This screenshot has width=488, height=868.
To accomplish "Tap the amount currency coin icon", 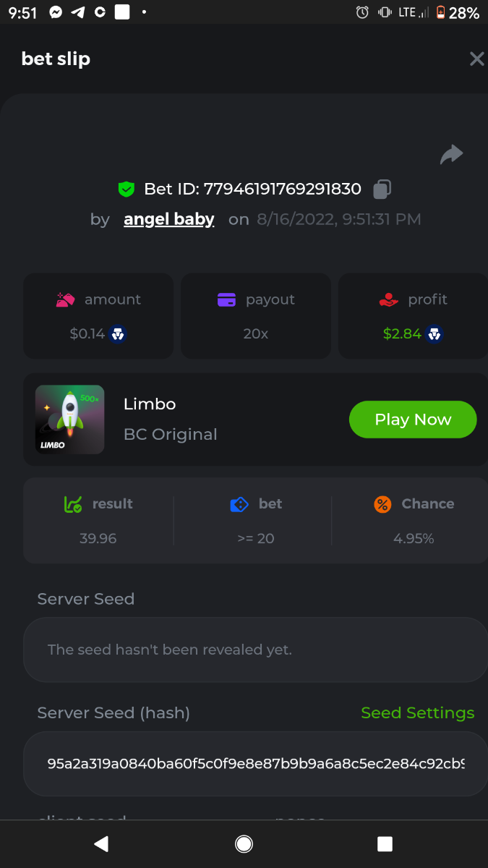I will [118, 334].
